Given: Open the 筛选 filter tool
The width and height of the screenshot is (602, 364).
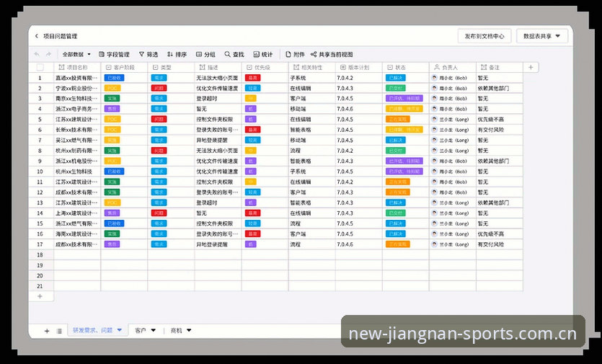Looking at the screenshot, I should coord(149,55).
